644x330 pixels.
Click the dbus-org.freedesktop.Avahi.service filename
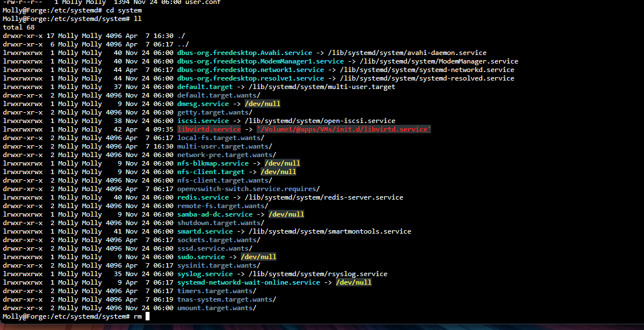[x=244, y=53]
